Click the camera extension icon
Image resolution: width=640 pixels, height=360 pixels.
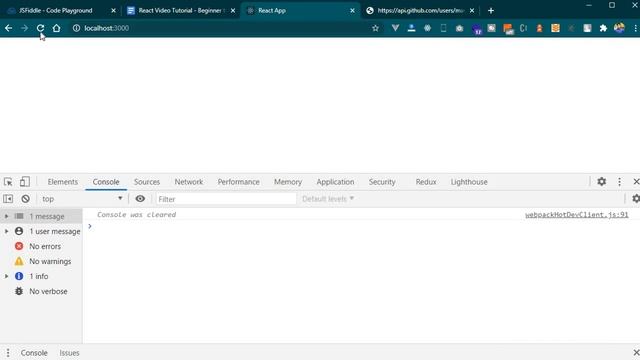(x=459, y=28)
